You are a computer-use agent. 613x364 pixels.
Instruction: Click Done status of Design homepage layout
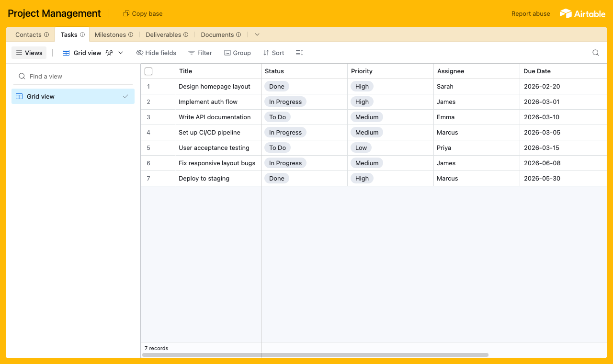(276, 86)
